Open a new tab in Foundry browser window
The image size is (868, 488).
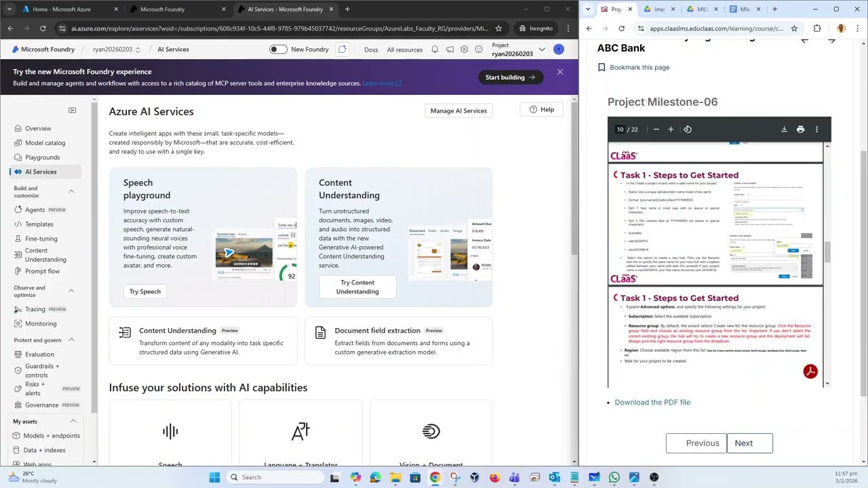point(347,9)
